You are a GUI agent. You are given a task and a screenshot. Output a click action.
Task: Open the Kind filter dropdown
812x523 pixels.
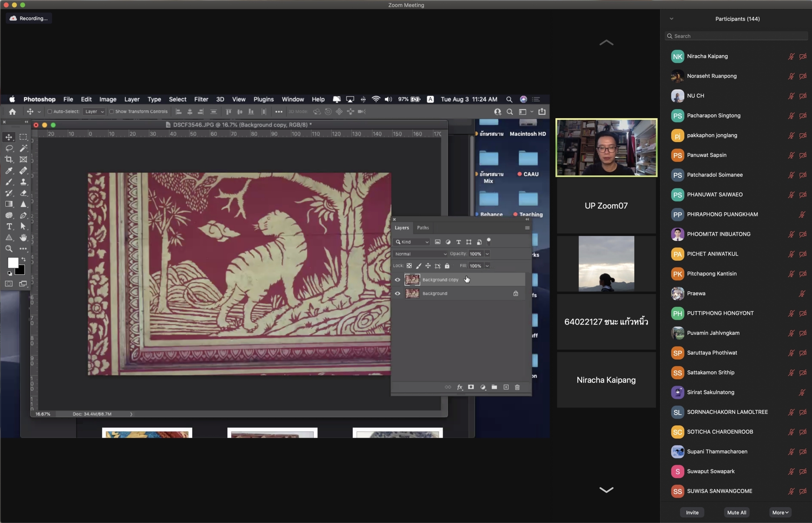pos(412,242)
